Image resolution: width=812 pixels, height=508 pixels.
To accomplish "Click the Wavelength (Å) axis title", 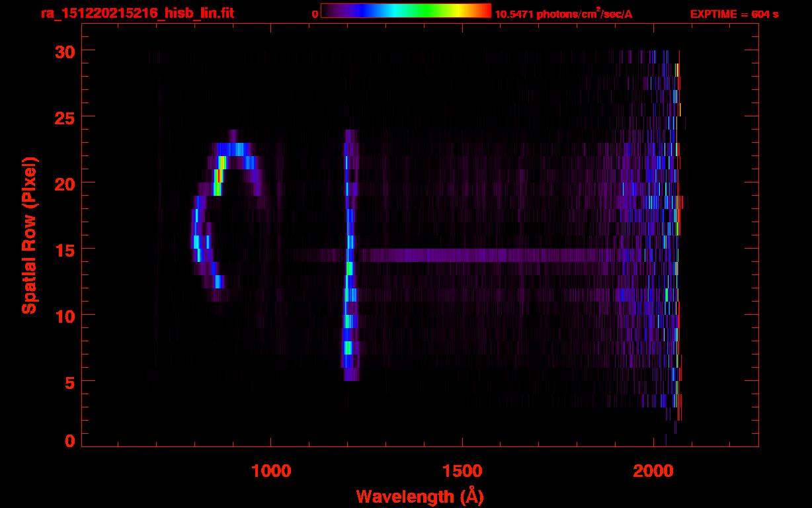I will click(420, 496).
